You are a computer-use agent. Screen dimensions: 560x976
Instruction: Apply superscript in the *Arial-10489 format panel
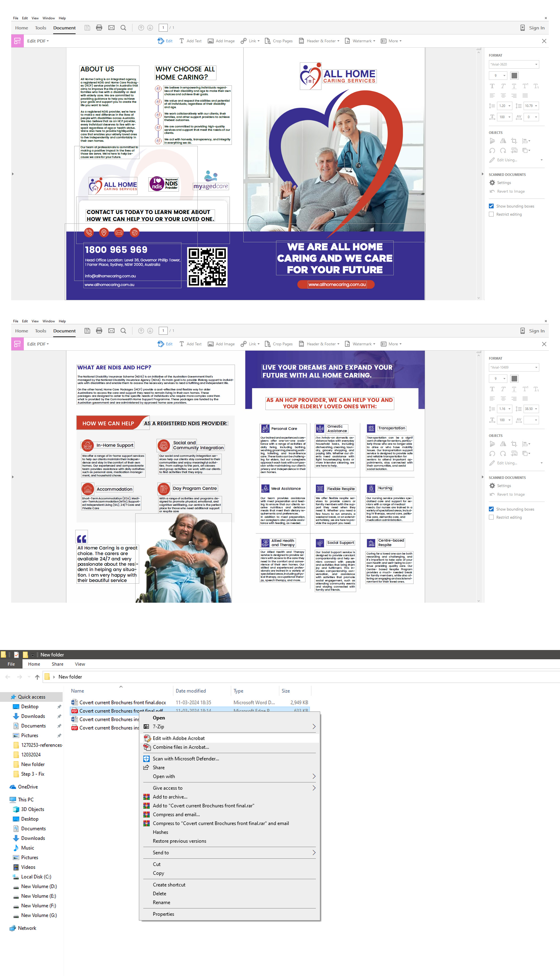(x=525, y=389)
